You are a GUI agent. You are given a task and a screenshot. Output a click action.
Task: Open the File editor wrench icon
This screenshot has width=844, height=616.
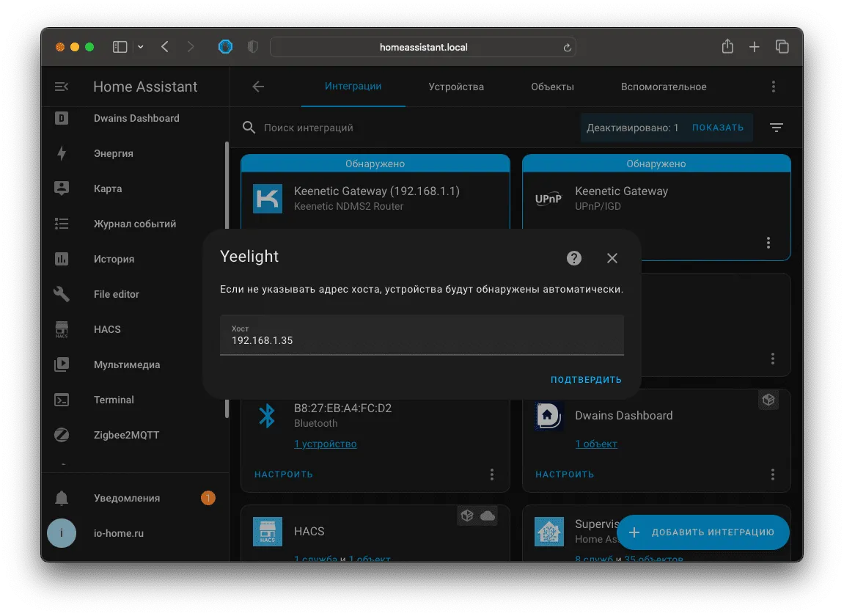62,294
